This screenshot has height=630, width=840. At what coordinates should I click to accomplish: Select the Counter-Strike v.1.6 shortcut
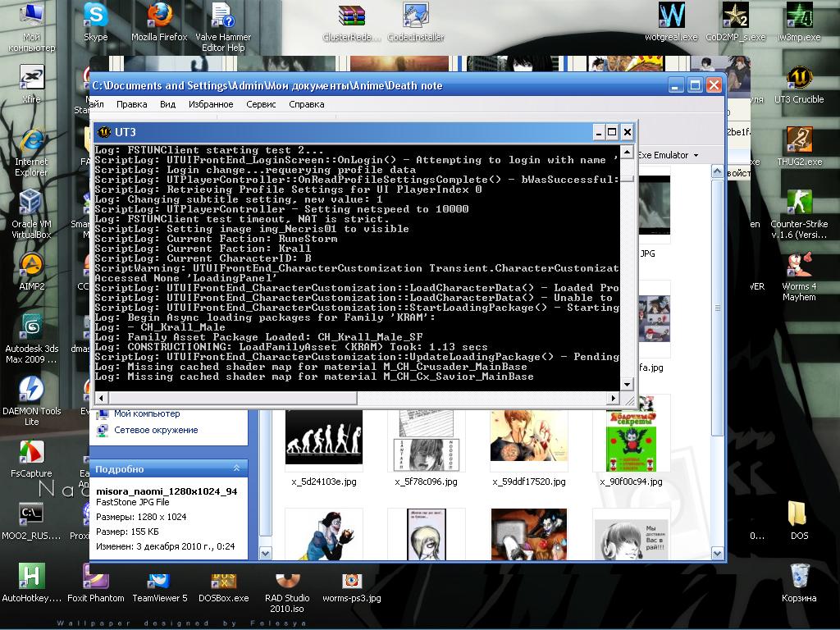click(x=799, y=203)
